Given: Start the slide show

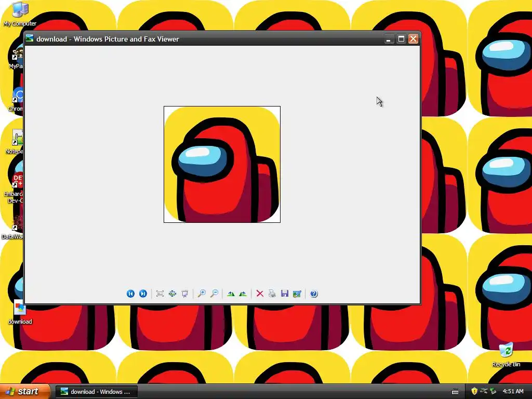Looking at the screenshot, I should click(x=184, y=294).
